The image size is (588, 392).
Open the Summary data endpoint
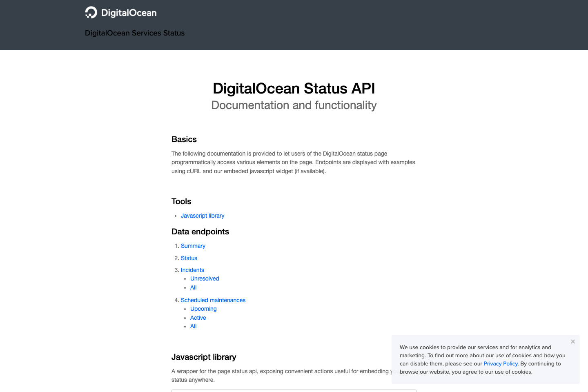(193, 246)
